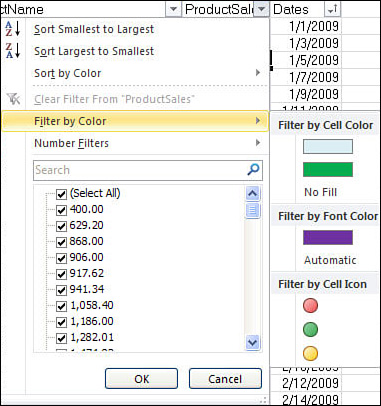Uncheck the 1,058.40 value checkbox

[x=61, y=306]
